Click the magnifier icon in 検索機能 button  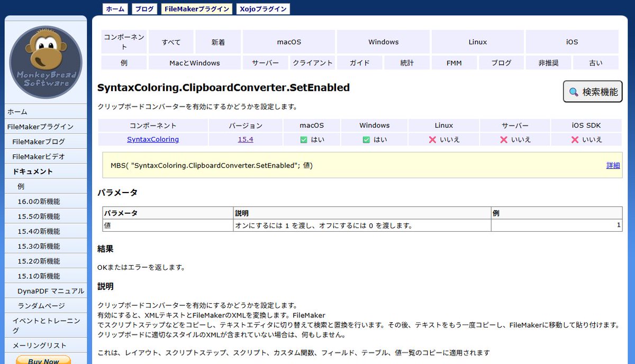[x=574, y=92]
